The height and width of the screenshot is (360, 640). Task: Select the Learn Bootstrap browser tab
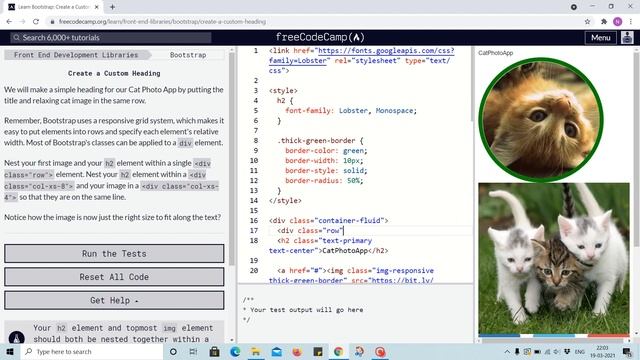point(53,7)
